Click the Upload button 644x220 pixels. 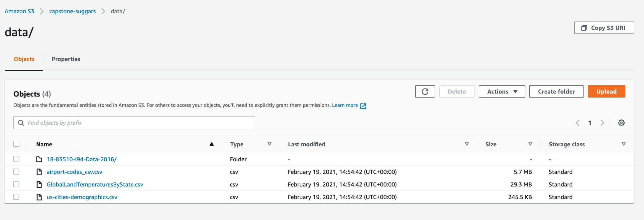pos(606,92)
